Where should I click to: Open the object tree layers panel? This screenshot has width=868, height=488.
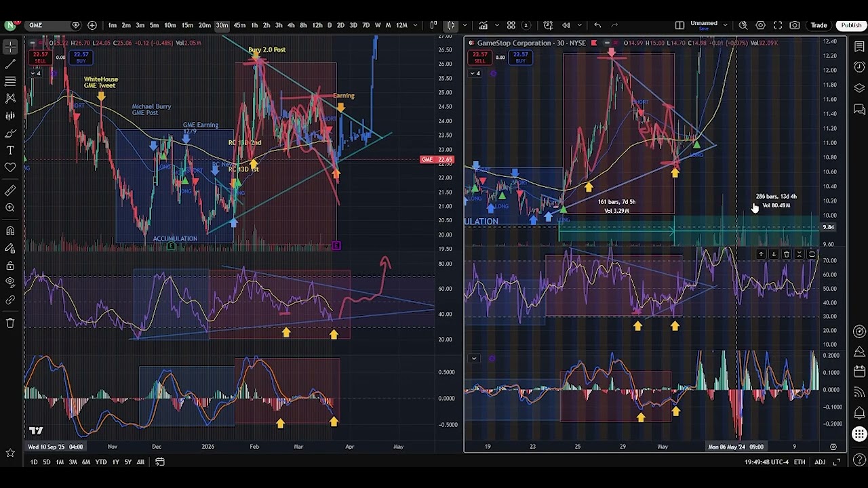pyautogui.click(x=859, y=88)
